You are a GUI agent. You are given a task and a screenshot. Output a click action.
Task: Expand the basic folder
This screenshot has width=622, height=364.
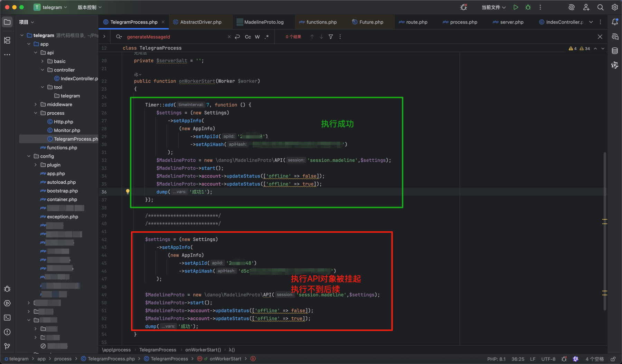click(x=42, y=61)
